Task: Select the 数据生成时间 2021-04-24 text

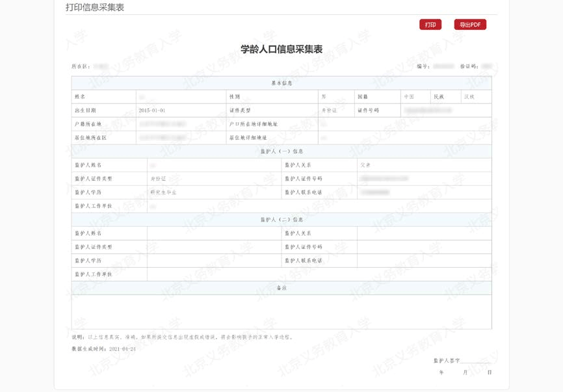Action: (x=104, y=348)
